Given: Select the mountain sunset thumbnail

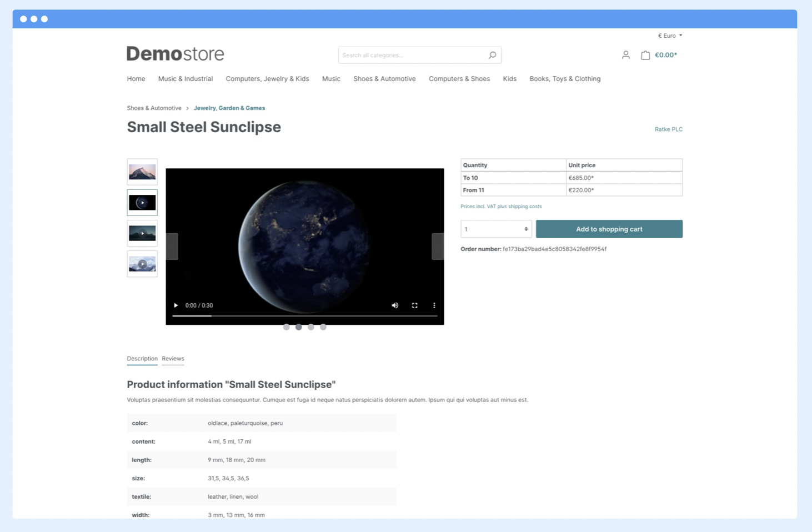Looking at the screenshot, I should click(142, 172).
